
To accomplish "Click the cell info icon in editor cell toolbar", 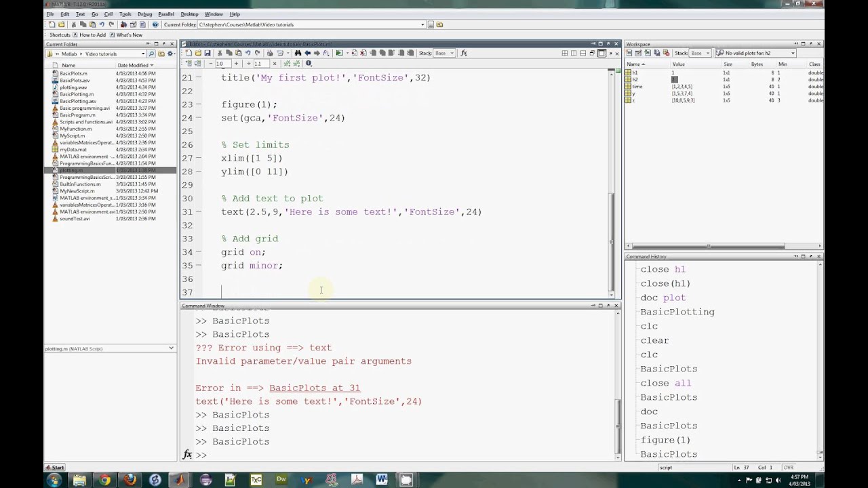I will 309,64.
